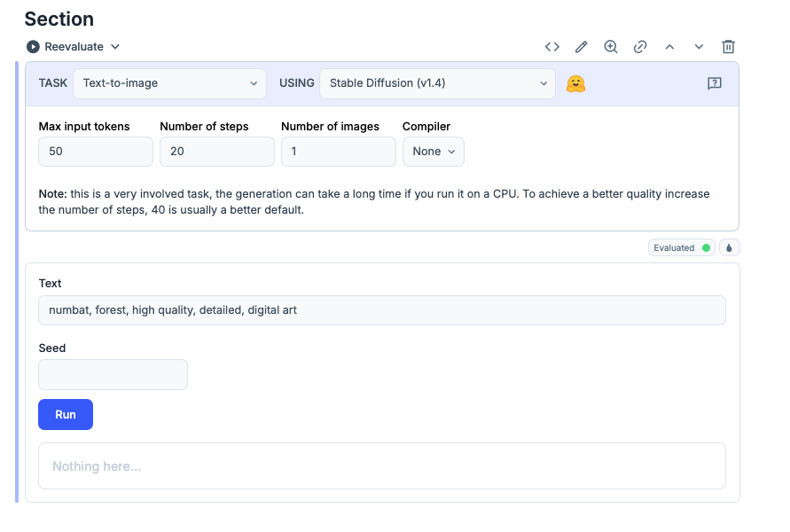Click the blue Run button
The image size is (790, 532).
click(x=66, y=415)
